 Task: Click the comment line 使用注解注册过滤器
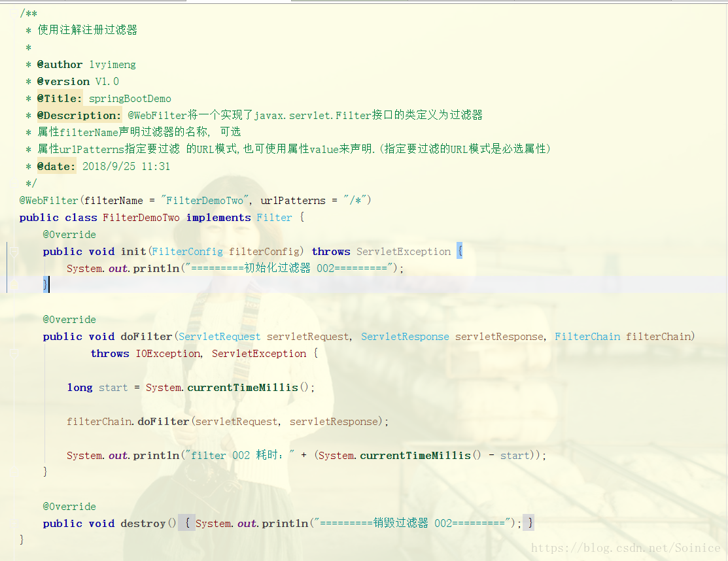[87, 30]
